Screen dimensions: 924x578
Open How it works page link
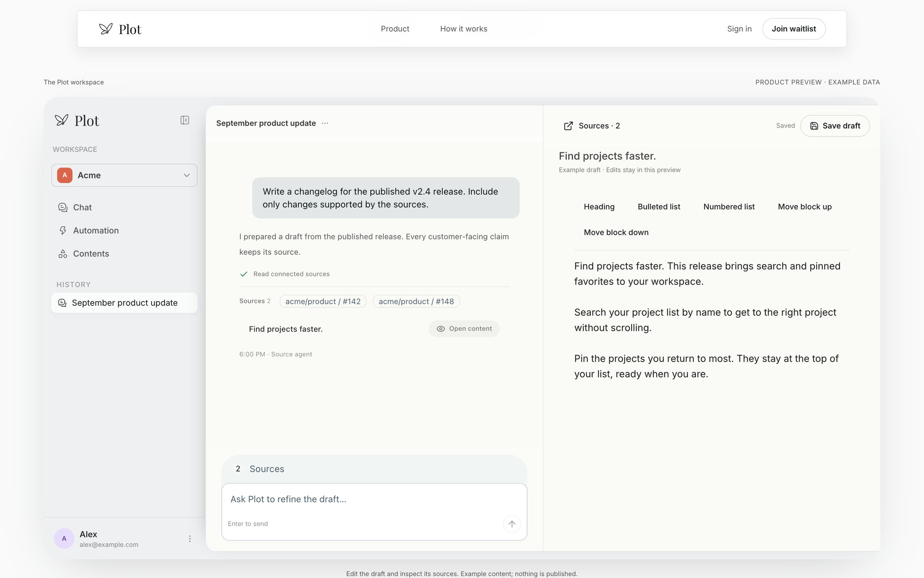coord(464,29)
